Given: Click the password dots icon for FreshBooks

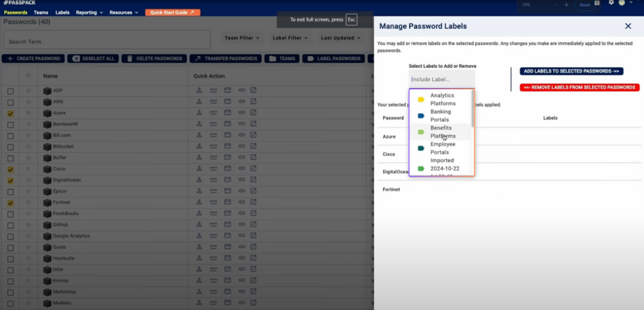Looking at the screenshot, I should (x=213, y=214).
